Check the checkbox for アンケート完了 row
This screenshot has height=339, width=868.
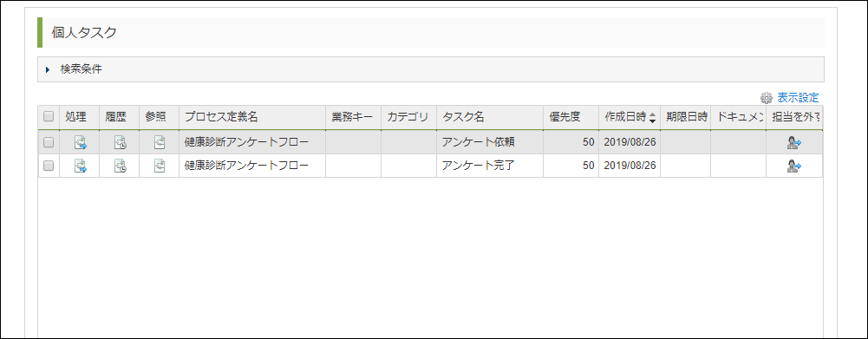49,165
